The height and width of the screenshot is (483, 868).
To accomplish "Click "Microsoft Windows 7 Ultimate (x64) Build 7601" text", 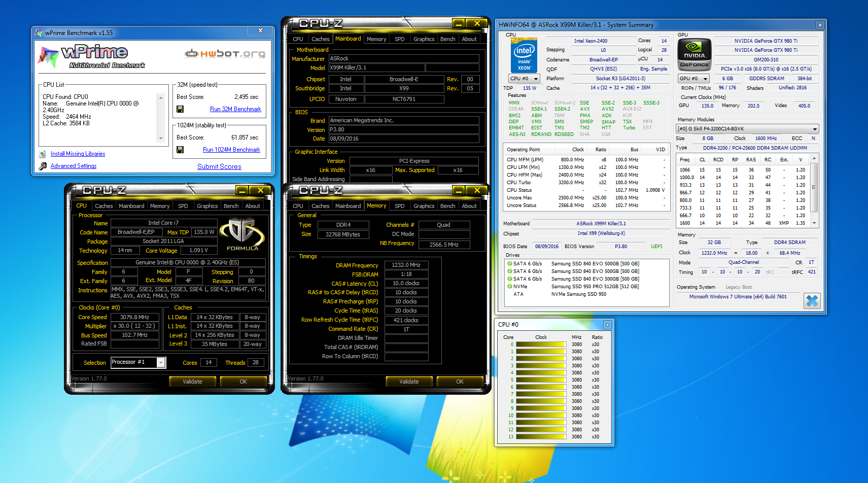I will tap(738, 297).
